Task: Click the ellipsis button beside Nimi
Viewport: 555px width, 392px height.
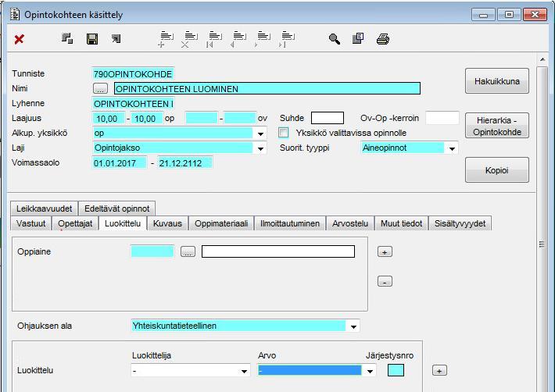Action: 101,88
